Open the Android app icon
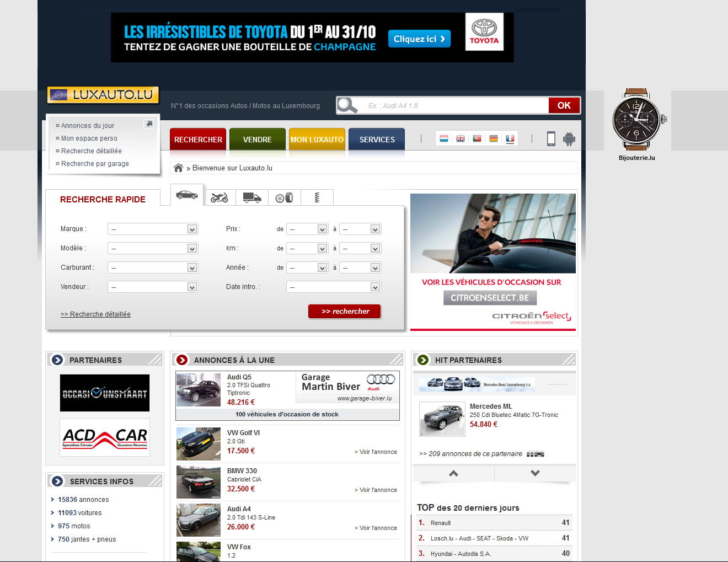This screenshot has height=562, width=728. [569, 139]
